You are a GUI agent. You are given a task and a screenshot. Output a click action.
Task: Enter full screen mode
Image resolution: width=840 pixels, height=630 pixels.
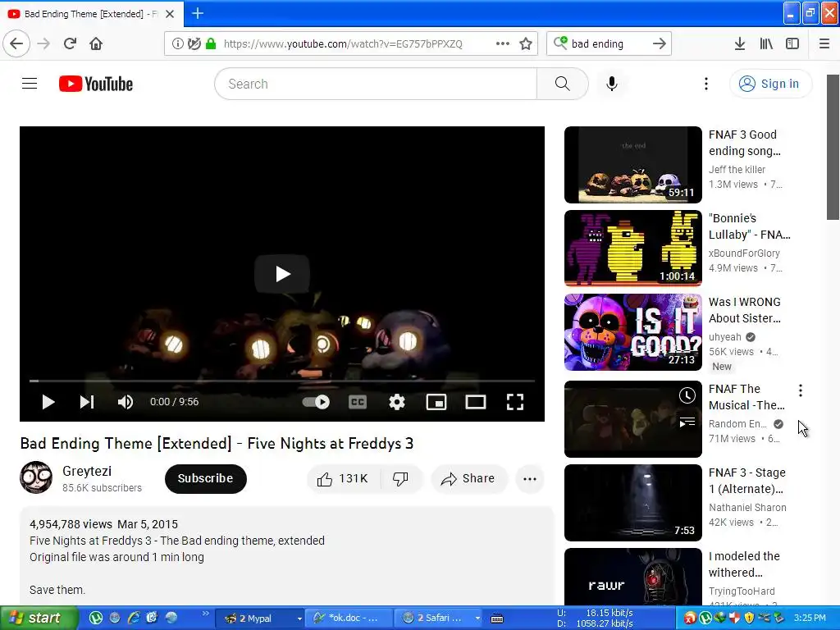coord(515,402)
